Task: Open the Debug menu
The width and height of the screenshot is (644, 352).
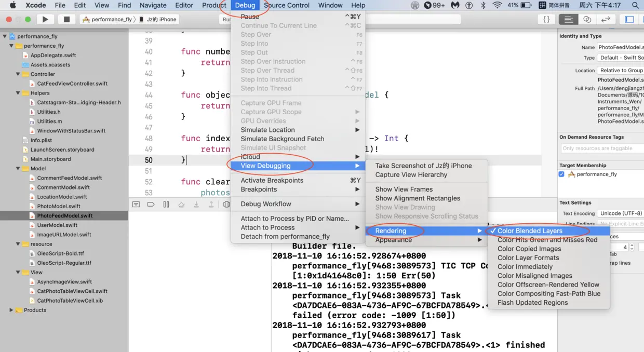Action: [x=245, y=5]
